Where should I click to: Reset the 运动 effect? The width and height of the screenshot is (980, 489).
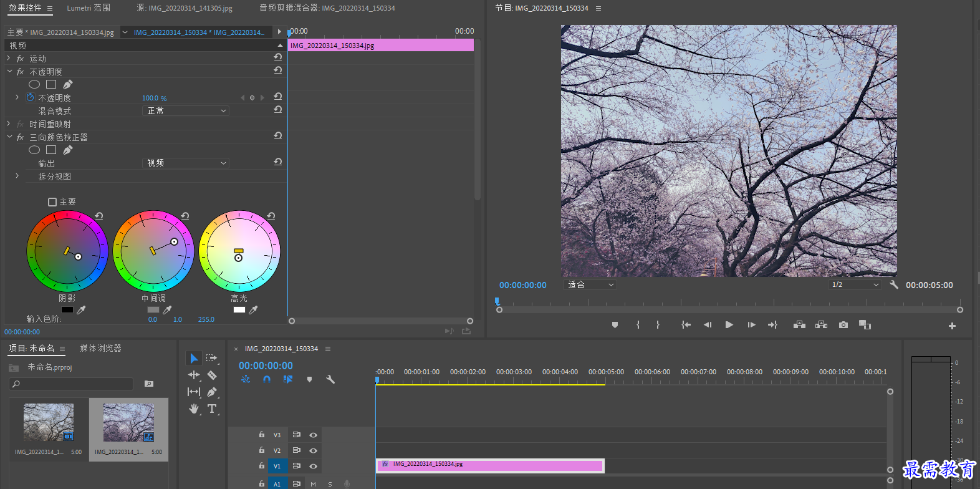tap(278, 57)
